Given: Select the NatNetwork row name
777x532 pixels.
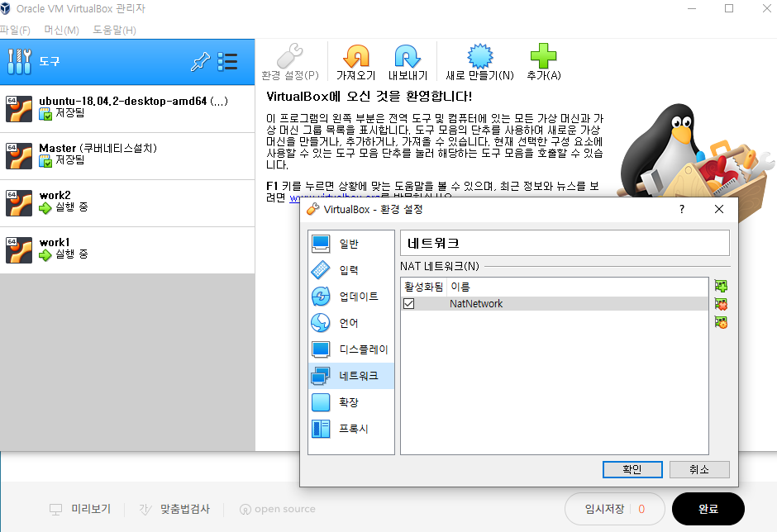Looking at the screenshot, I should (x=476, y=304).
